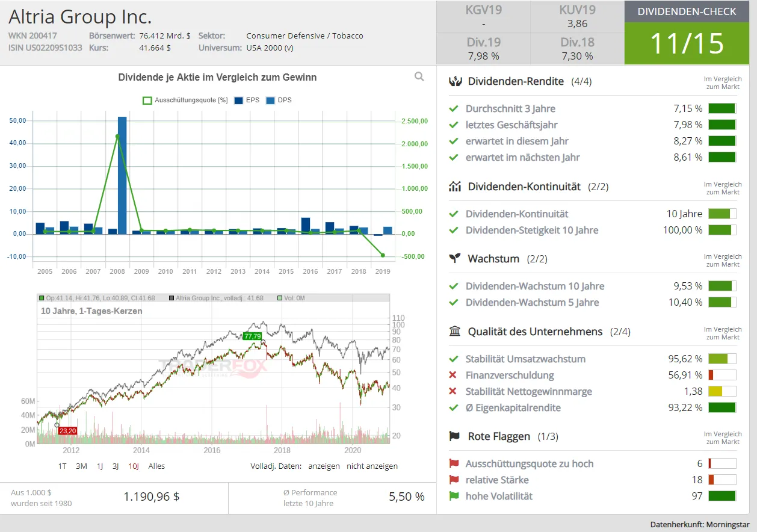Select the 10J chart range
Screen dimensions: 757x532
[134, 466]
